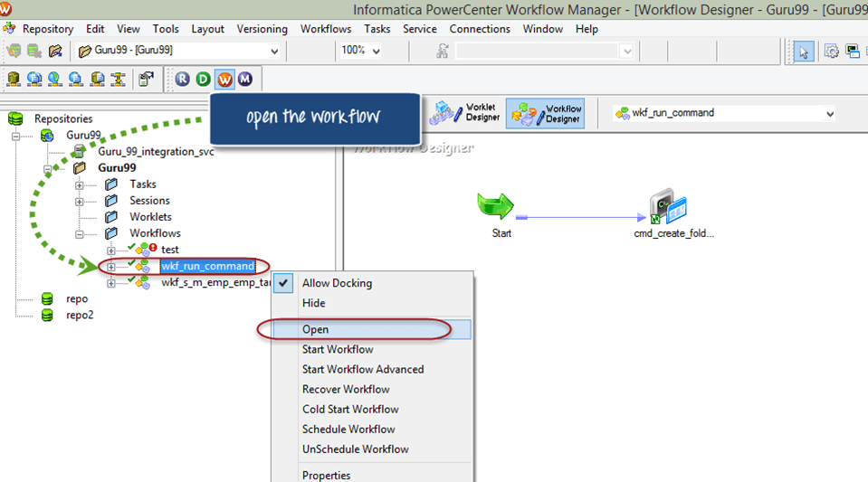Open the Workflows menu
The width and height of the screenshot is (868, 482).
coord(326,29)
